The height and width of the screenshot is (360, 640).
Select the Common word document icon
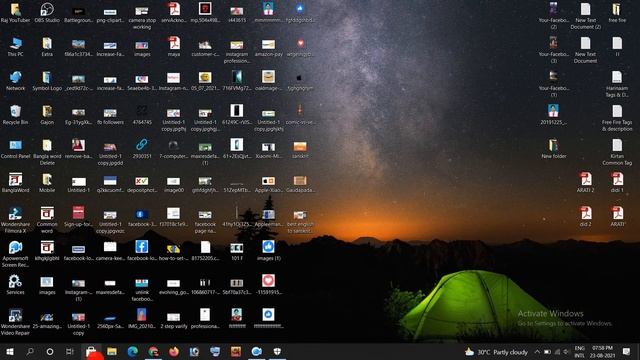tap(47, 213)
